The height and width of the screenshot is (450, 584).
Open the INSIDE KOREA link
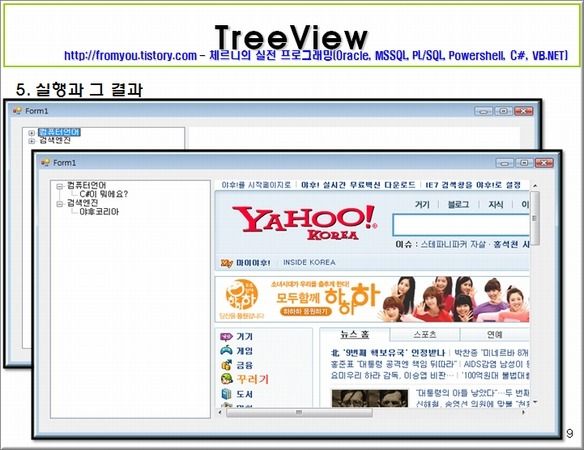[x=309, y=263]
